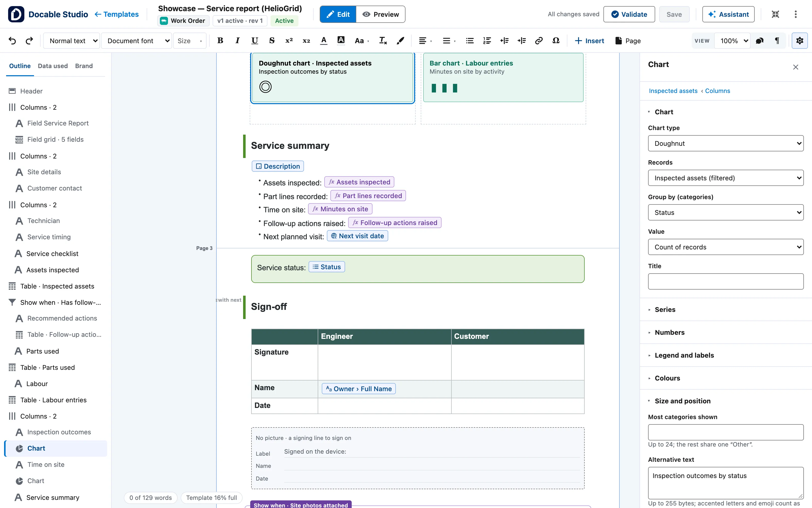The image size is (812, 508).
Task: Click the Redo arrow icon
Action: (x=29, y=41)
